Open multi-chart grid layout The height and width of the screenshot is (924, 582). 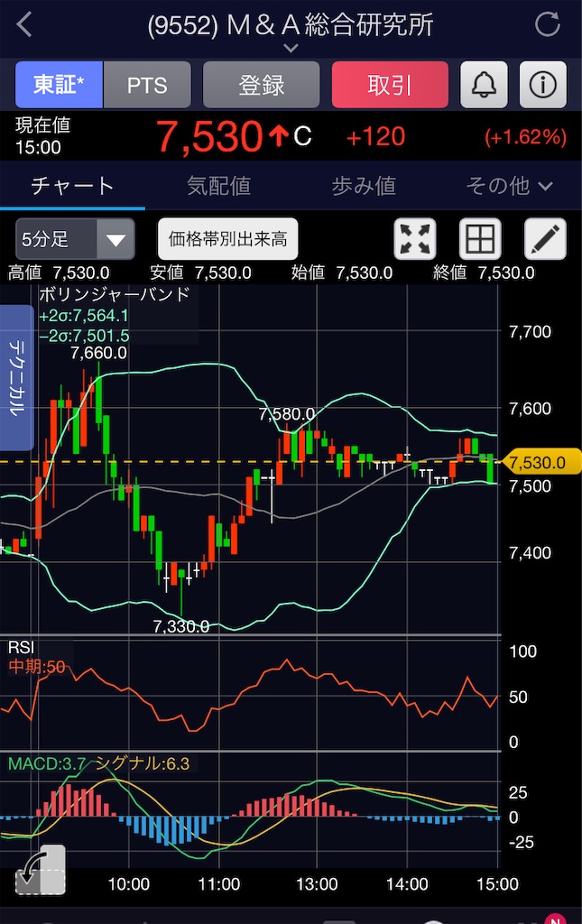click(480, 239)
